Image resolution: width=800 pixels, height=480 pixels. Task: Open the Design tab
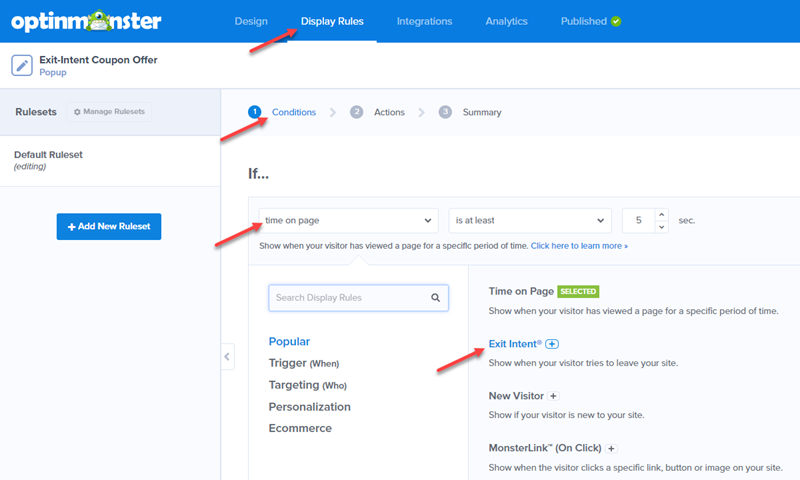click(x=251, y=21)
